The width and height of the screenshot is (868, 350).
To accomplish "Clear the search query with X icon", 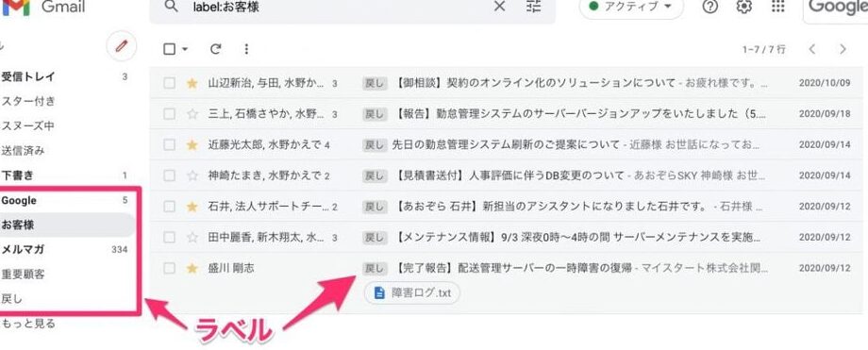I will [x=499, y=7].
